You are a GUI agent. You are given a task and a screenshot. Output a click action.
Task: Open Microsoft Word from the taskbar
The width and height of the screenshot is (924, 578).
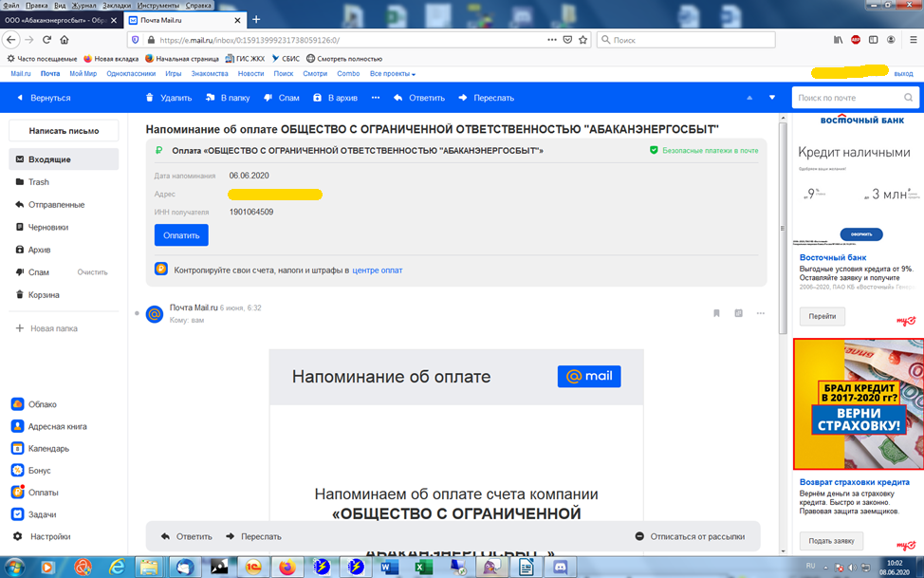389,568
